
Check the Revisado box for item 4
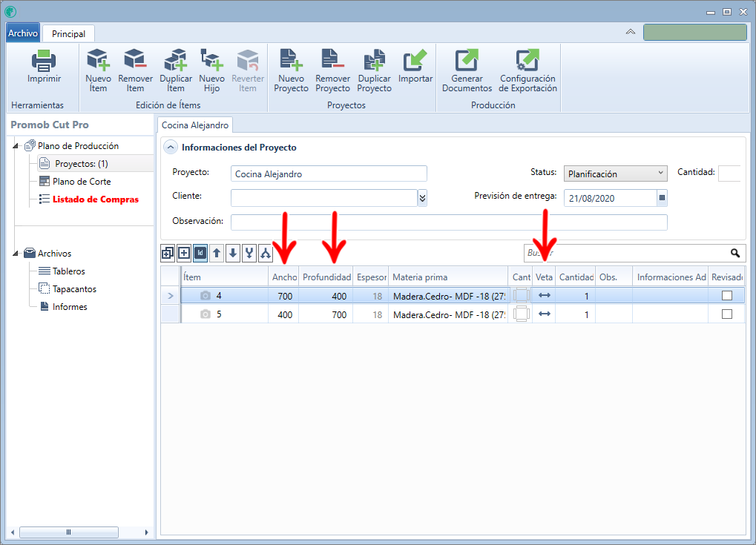(x=727, y=296)
